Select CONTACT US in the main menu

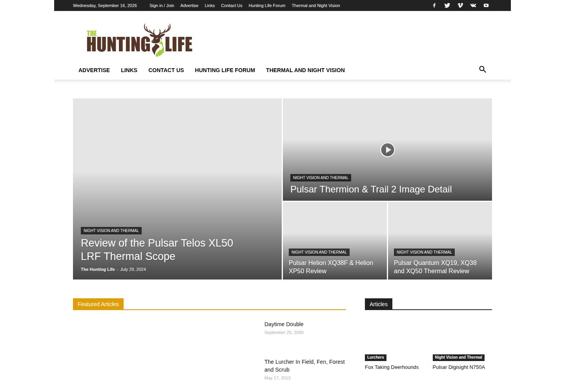(166, 70)
